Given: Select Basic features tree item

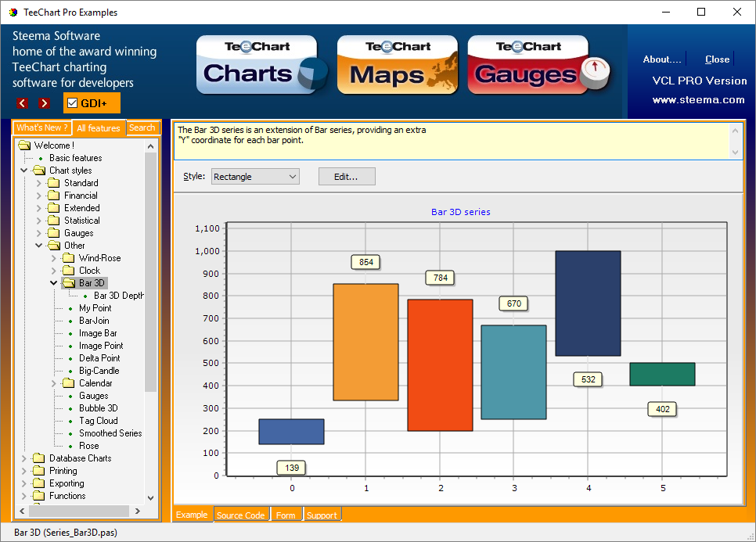Looking at the screenshot, I should pyautogui.click(x=76, y=157).
